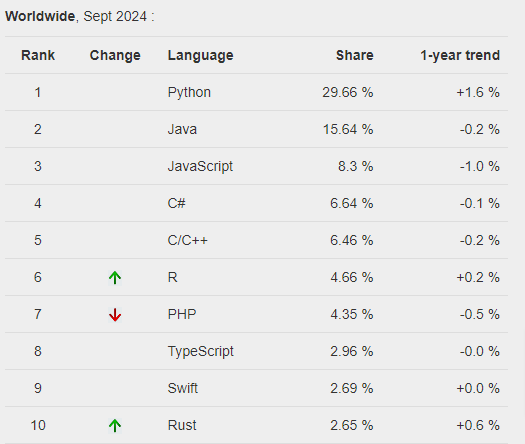Click the TypeScript language name
This screenshot has width=525, height=444.
[201, 352]
